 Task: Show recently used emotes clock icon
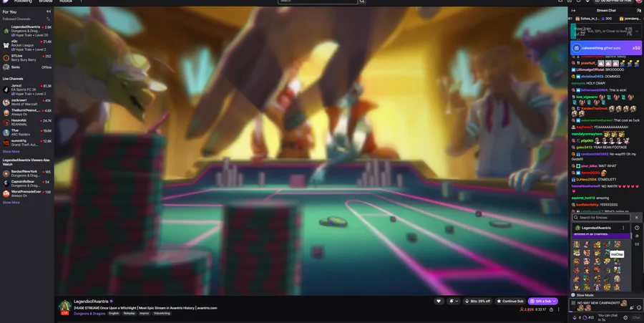click(x=637, y=228)
